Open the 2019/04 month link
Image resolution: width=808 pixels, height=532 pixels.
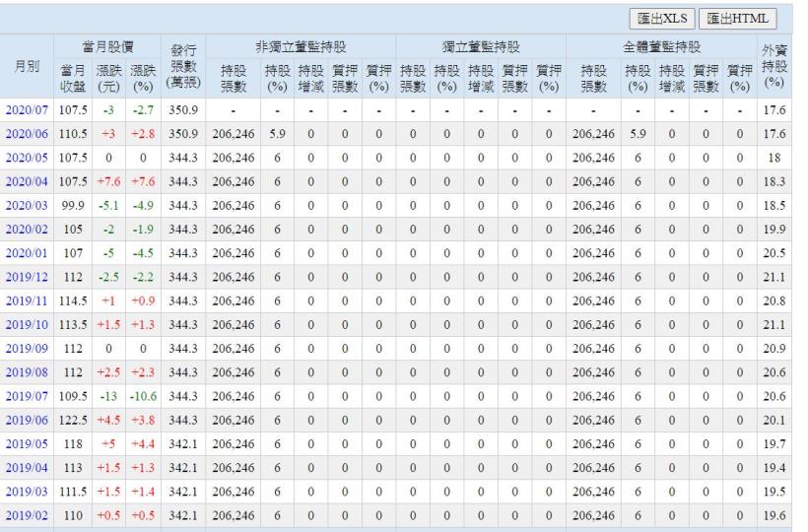pyautogui.click(x=27, y=468)
